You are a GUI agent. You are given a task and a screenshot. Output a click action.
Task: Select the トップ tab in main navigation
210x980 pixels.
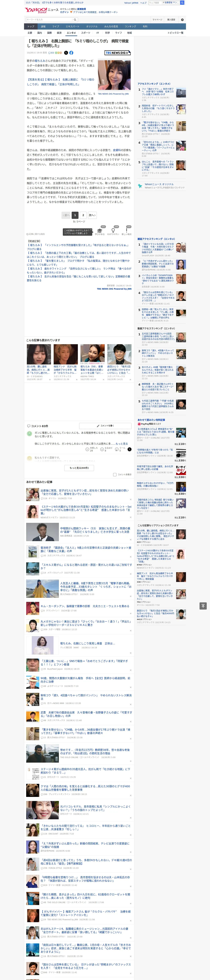coord(31,27)
